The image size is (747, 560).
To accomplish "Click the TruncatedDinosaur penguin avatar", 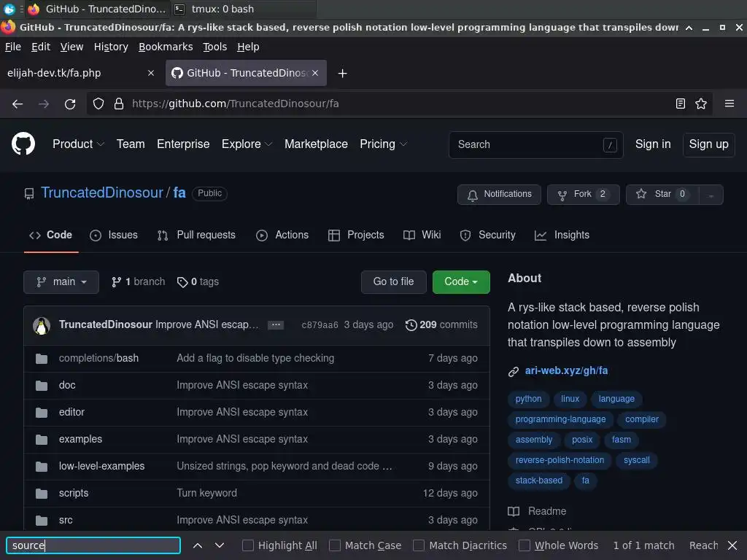I will pos(42,326).
